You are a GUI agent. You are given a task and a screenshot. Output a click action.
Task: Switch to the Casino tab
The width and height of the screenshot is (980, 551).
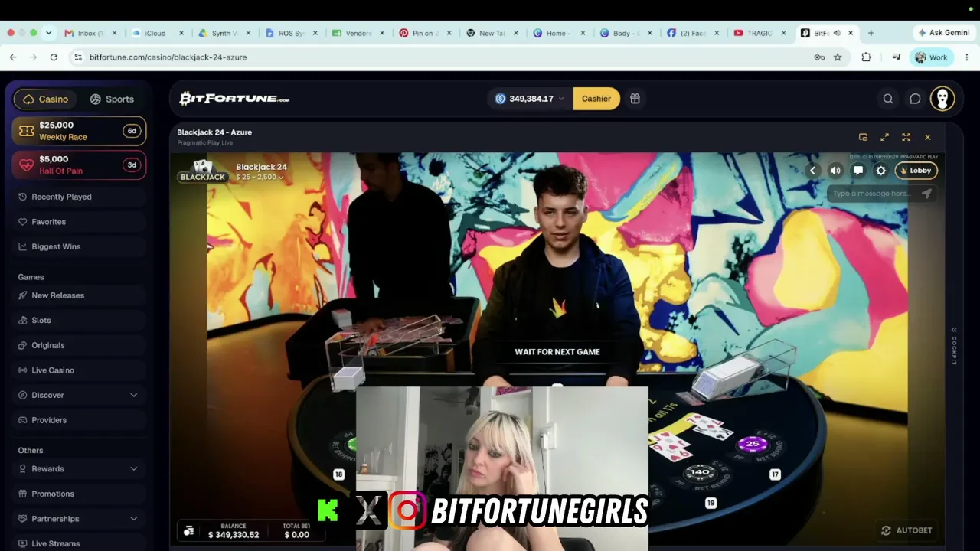(46, 99)
